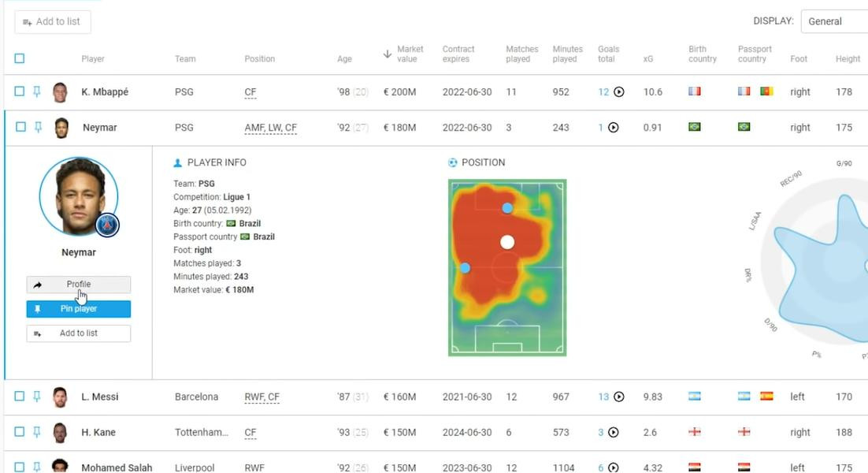
Task: Click Messi's Argentina birth country flag
Action: (694, 396)
